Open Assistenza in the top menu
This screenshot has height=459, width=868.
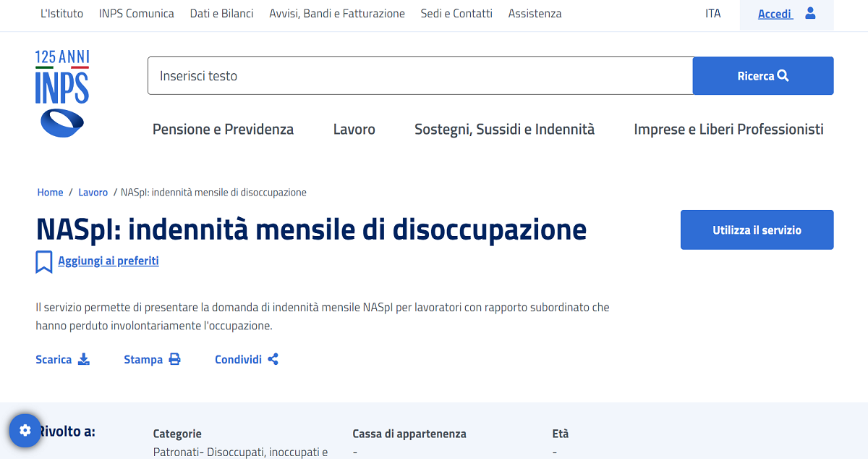pos(535,14)
